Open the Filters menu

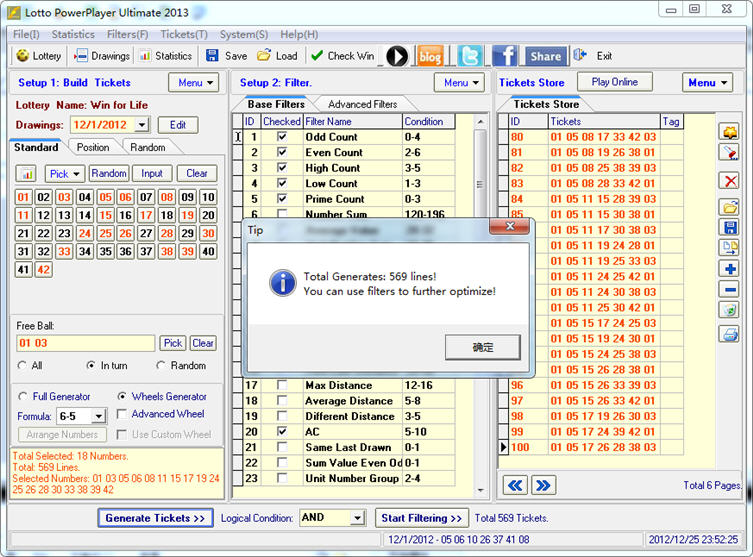pos(127,35)
